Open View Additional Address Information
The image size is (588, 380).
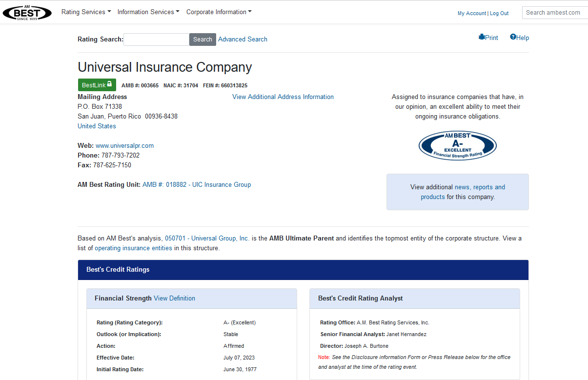click(283, 97)
